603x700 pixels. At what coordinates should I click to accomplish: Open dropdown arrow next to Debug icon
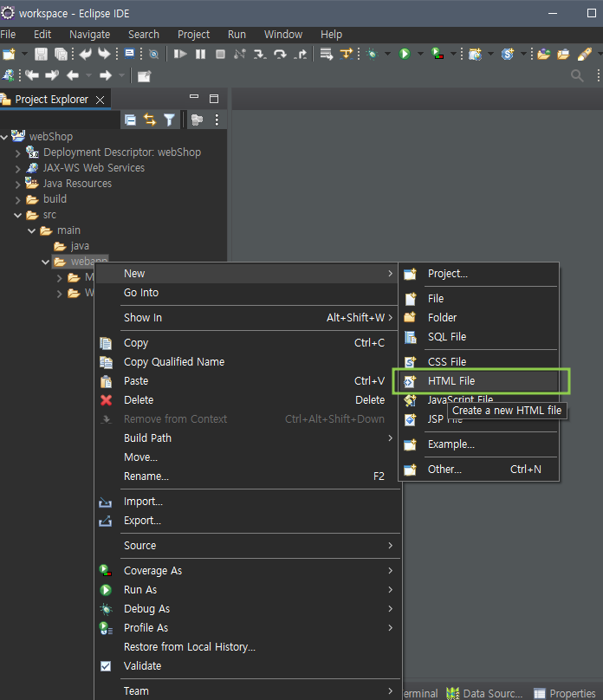point(387,54)
